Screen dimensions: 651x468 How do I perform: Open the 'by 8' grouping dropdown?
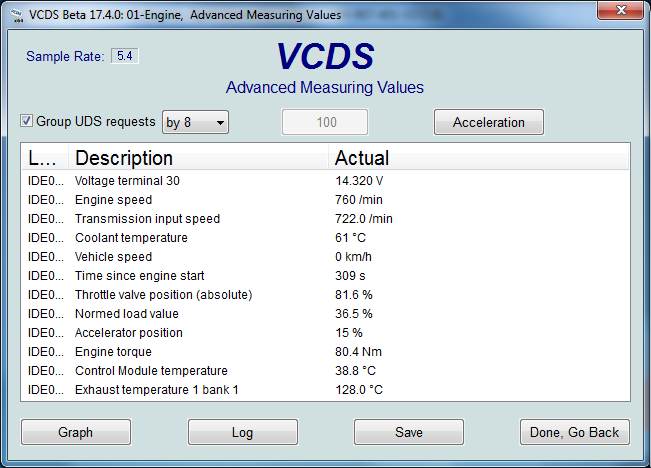point(195,122)
